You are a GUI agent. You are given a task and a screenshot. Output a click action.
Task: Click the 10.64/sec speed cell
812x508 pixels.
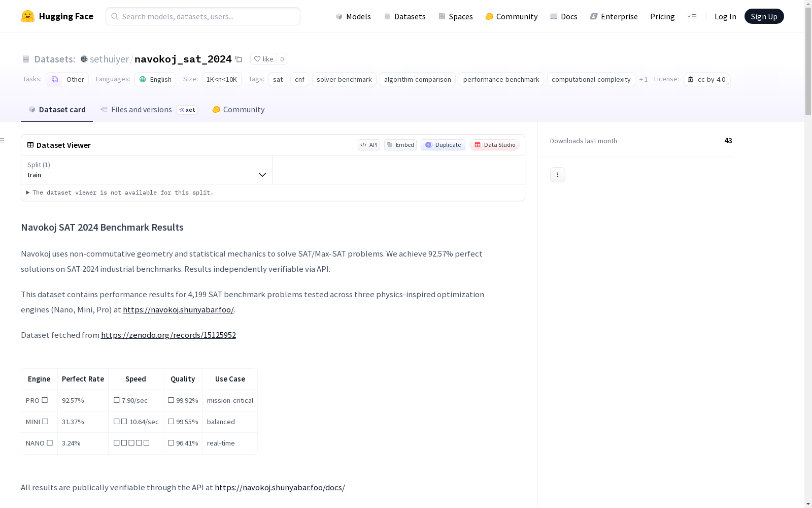click(136, 422)
